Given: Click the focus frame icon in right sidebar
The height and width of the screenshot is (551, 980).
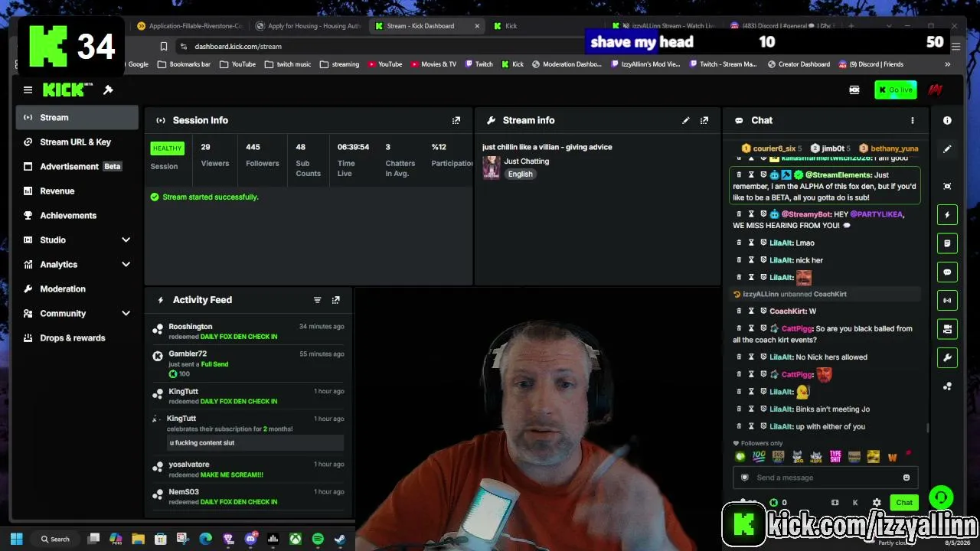Looking at the screenshot, I should coord(947,186).
